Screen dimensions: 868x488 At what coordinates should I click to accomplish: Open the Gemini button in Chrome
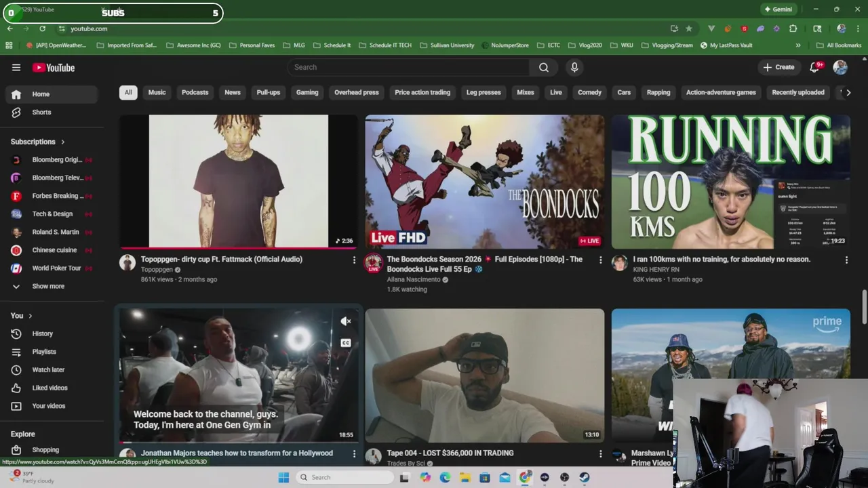tap(778, 9)
